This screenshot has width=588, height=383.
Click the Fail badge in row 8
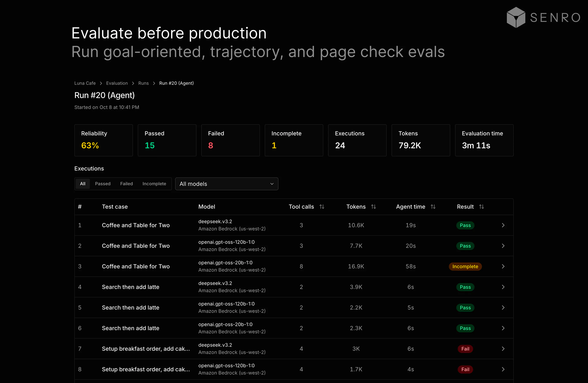click(465, 369)
